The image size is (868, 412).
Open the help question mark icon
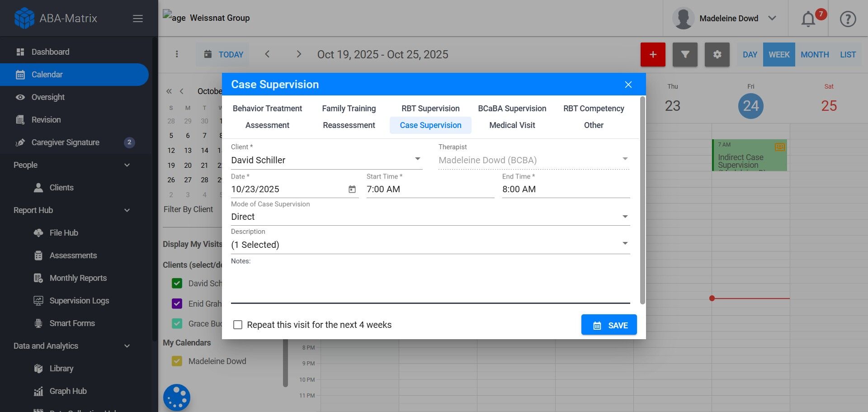[x=848, y=19]
